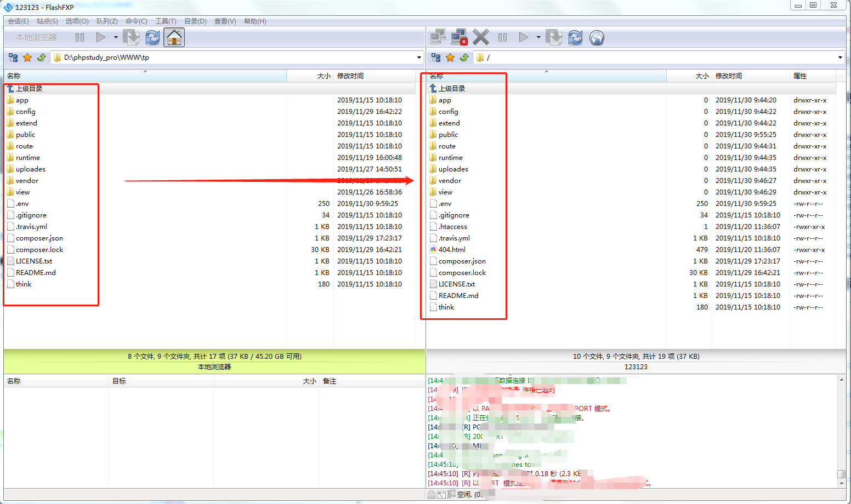Open the 目录(D) menu

coord(195,21)
